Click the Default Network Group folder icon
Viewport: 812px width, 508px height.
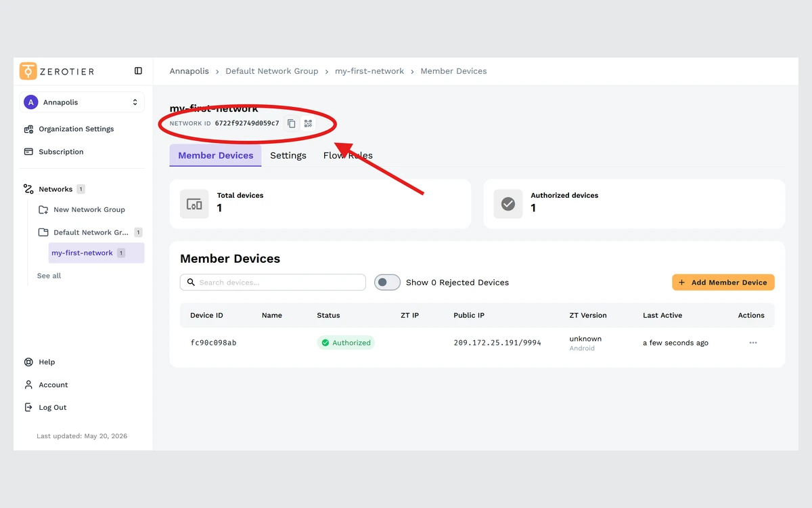[x=43, y=232]
